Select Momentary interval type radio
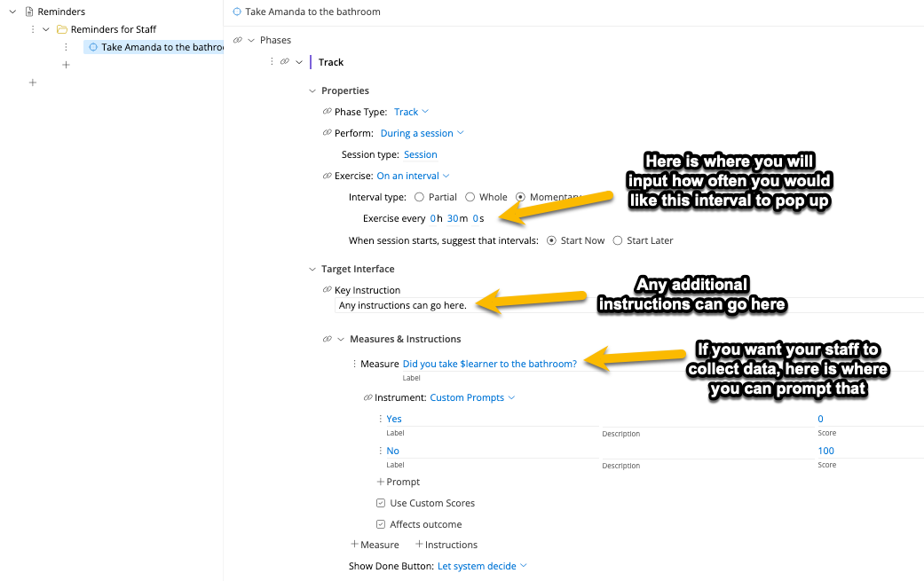The height and width of the screenshot is (581, 924). click(520, 197)
